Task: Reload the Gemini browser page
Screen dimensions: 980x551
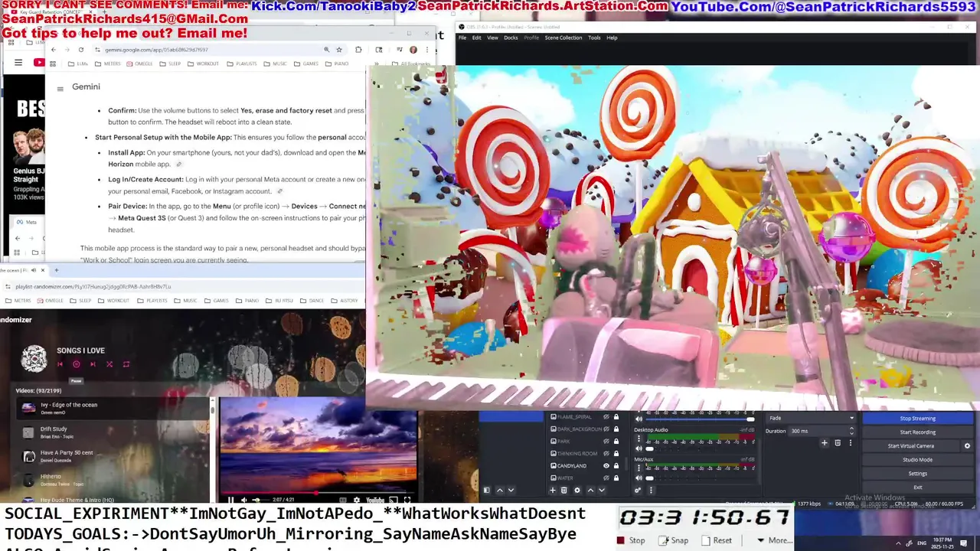Action: (80, 50)
